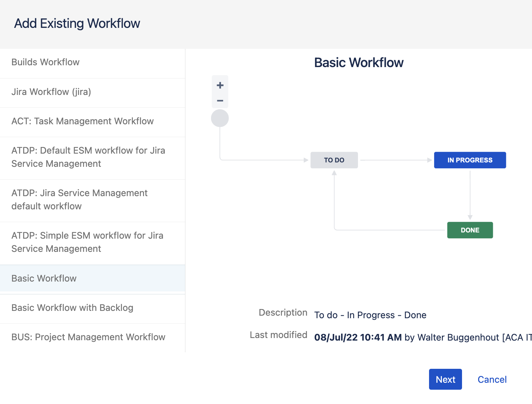This screenshot has height=404, width=532.
Task: Select ATDP: Simple ESM workflow entry
Action: coord(87,242)
